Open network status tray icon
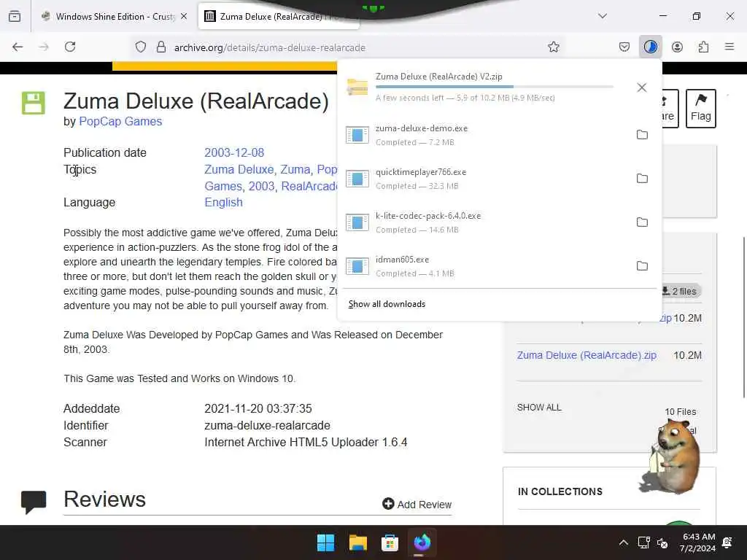Screen dimensions: 747x560 [643, 542]
